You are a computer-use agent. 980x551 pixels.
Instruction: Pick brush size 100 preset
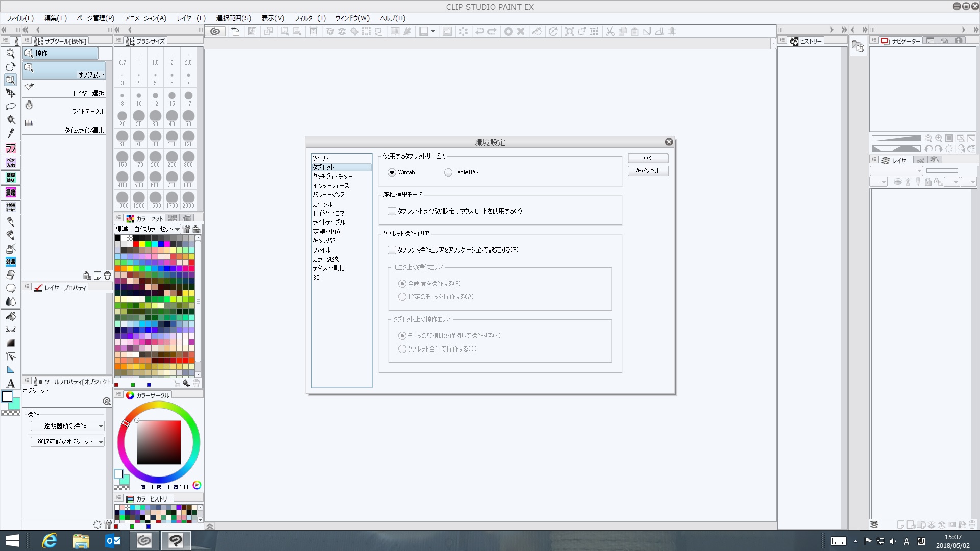tap(172, 137)
